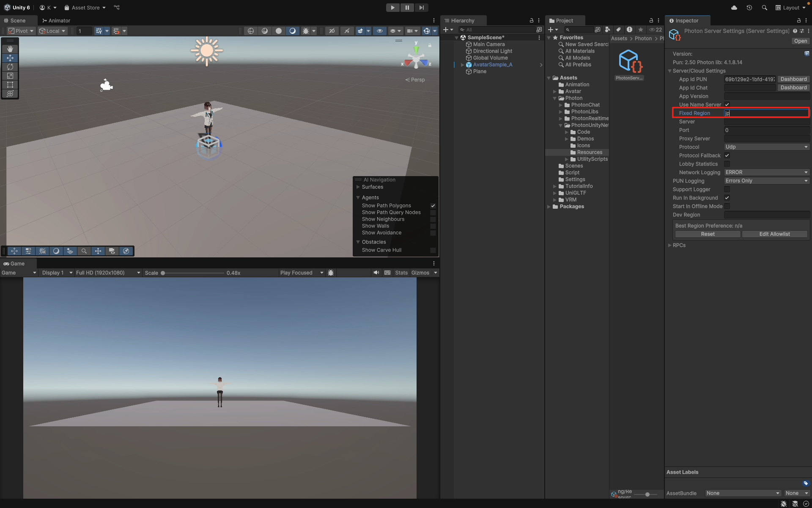Open Full HD resolution dropdown

(x=108, y=273)
